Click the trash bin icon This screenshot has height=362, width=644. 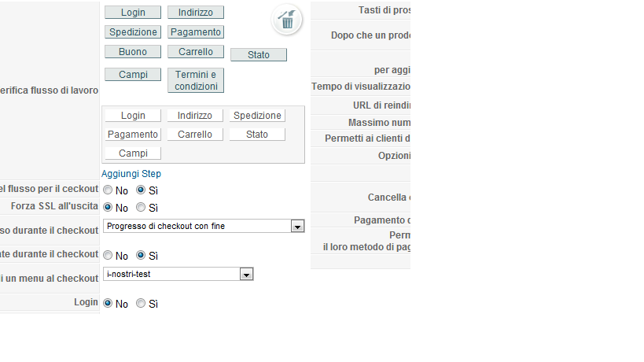[287, 20]
